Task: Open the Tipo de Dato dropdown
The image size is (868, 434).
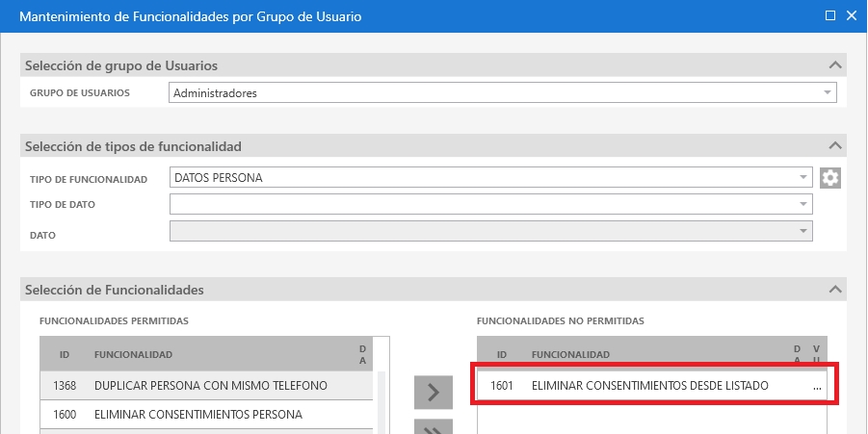Action: pyautogui.click(x=803, y=204)
